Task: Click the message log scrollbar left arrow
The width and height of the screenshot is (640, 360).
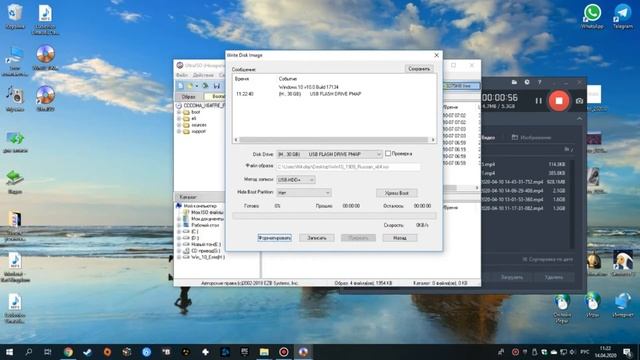Action: (236, 140)
